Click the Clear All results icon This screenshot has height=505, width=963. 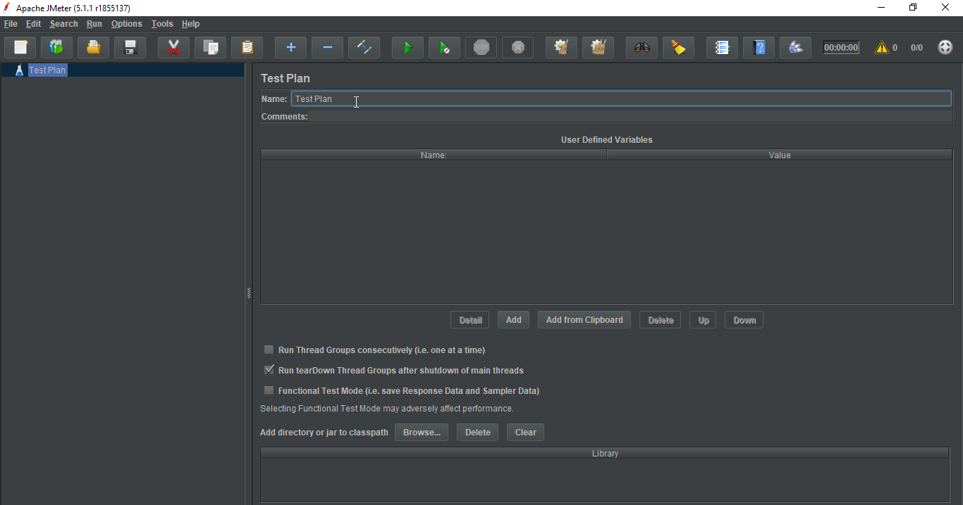598,47
